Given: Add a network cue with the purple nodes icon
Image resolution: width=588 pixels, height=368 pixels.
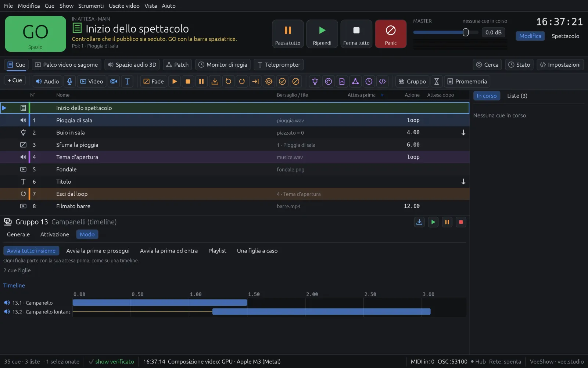Looking at the screenshot, I should [355, 81].
